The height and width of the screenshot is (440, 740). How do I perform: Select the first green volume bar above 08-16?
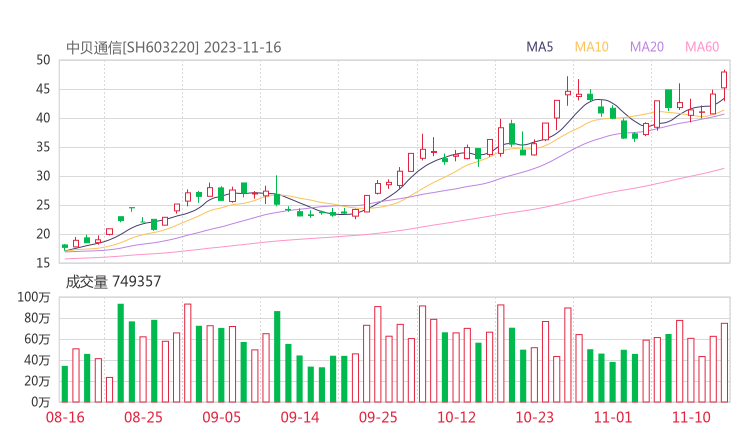(x=65, y=384)
